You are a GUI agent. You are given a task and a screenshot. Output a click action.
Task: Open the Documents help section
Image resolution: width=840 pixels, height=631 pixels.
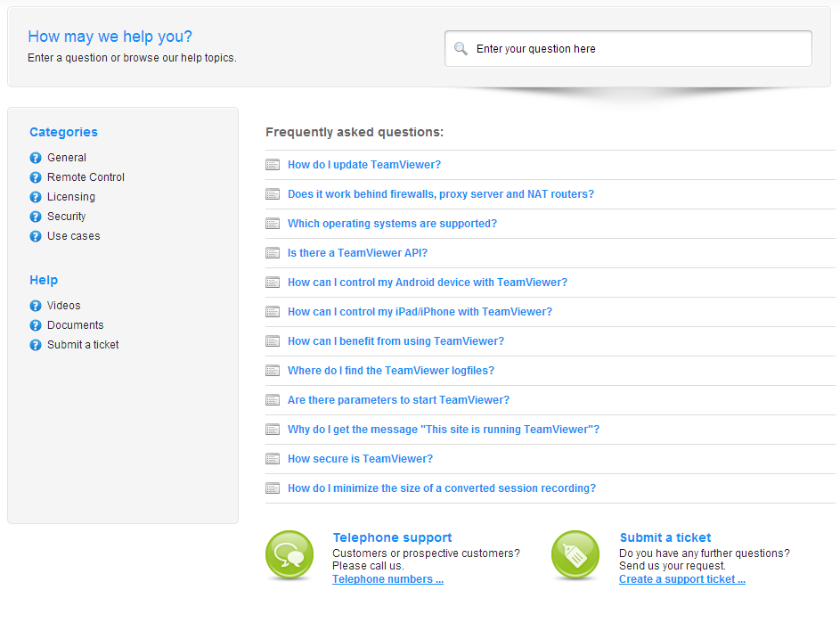pos(76,325)
